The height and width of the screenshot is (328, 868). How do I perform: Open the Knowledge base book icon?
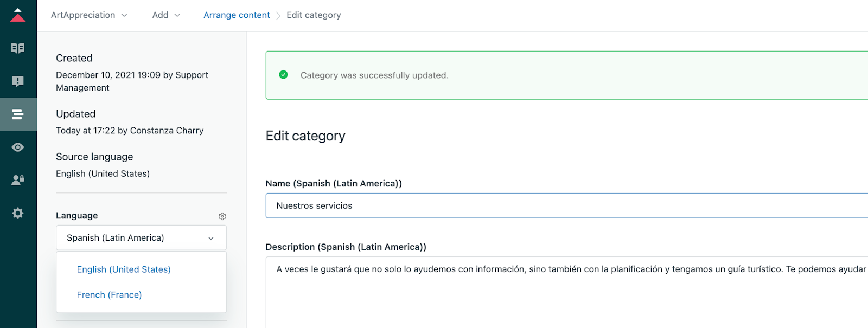18,48
